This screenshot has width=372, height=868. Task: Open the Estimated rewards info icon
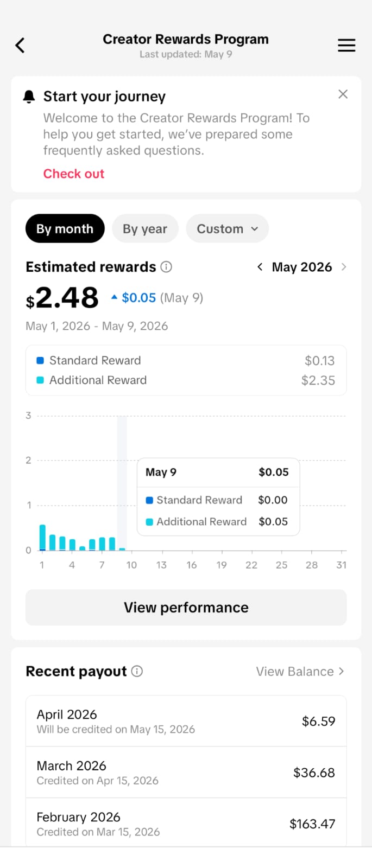coord(167,267)
